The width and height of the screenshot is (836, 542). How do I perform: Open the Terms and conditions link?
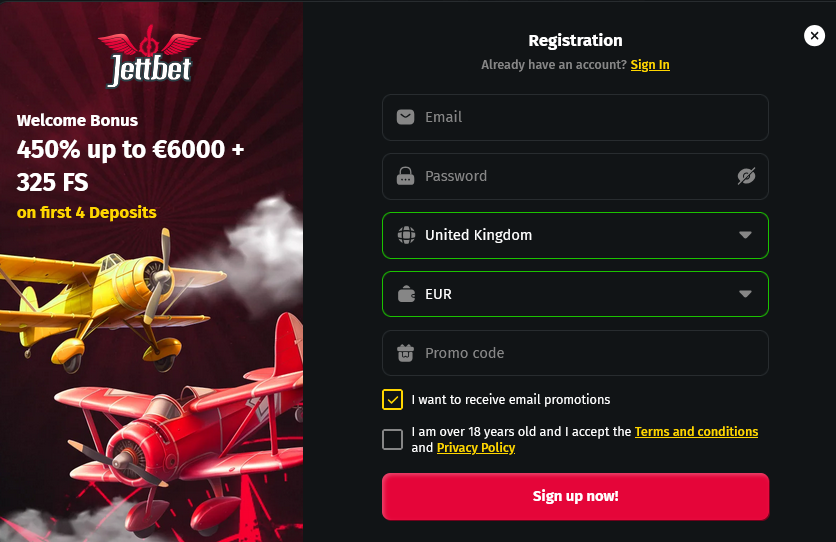696,432
